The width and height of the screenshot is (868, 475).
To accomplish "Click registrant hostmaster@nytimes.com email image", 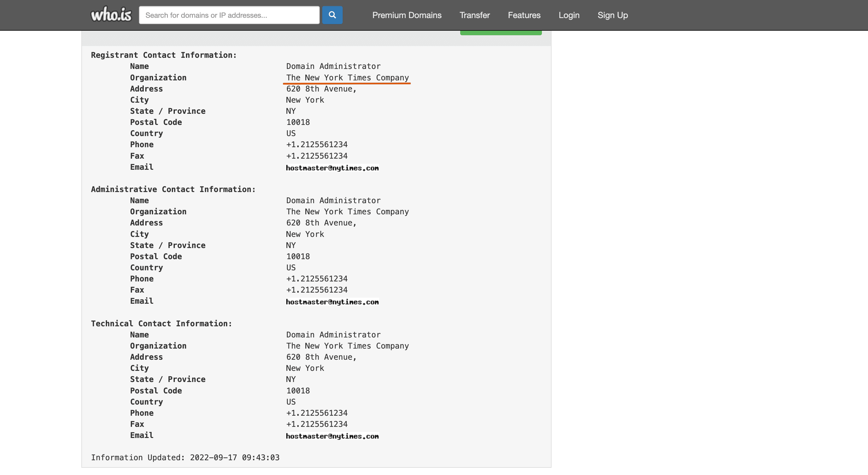I will coord(332,168).
